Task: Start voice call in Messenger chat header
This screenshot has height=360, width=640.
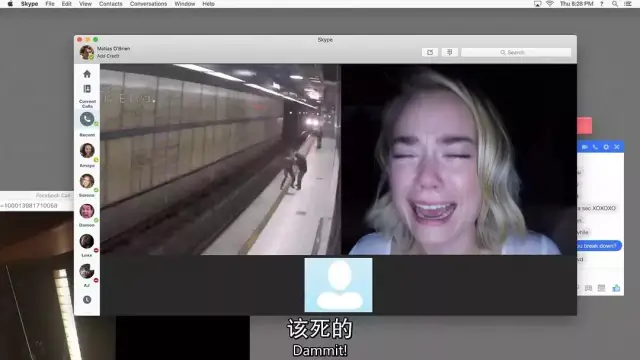Action: (595, 147)
